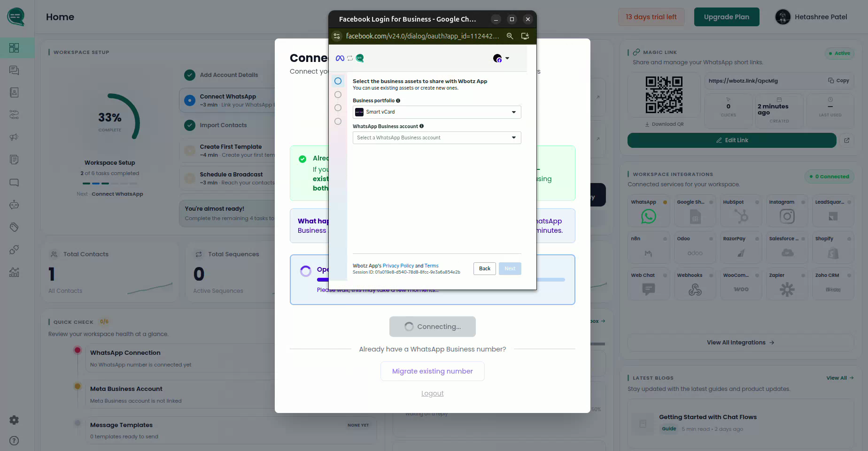
Task: Open the contacts sidebar icon
Action: tap(14, 92)
